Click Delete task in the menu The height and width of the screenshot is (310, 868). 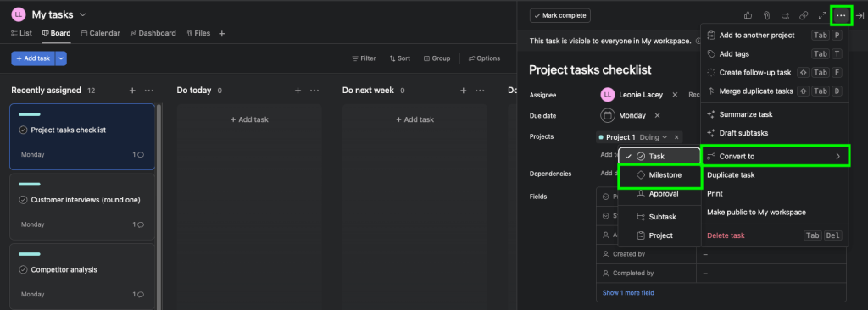click(x=775, y=235)
